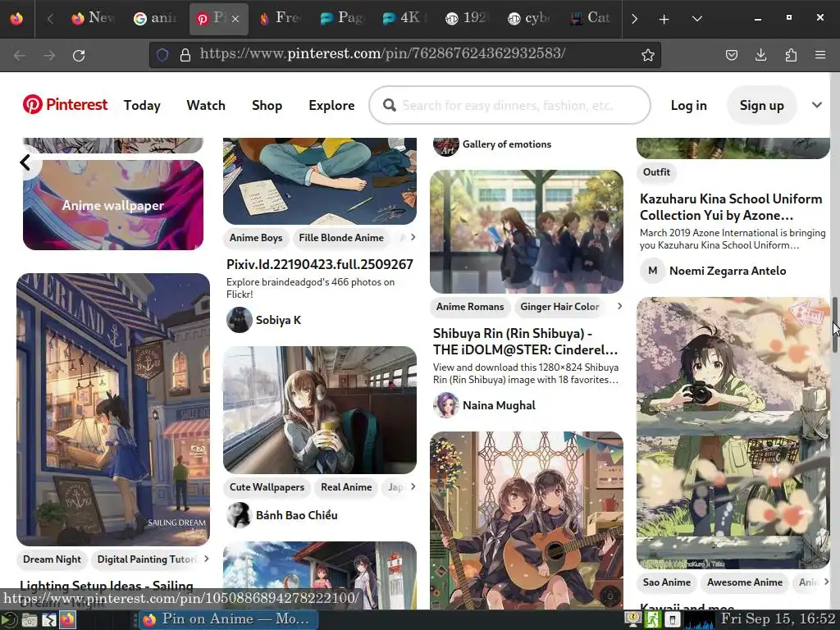The height and width of the screenshot is (630, 840).
Task: Open terminal from the taskbar
Action: (x=48, y=620)
